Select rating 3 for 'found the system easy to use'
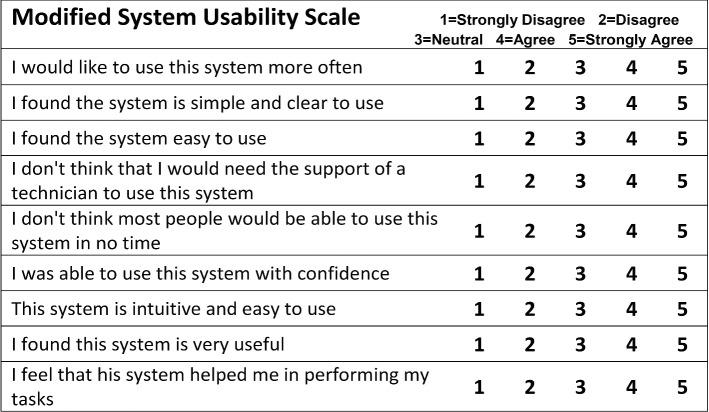The width and height of the screenshot is (709, 412). pyautogui.click(x=581, y=138)
